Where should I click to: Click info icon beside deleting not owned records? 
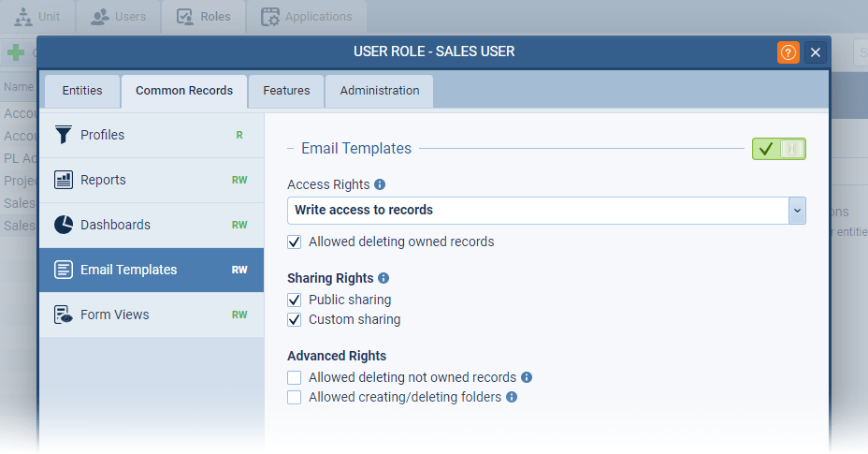click(527, 377)
